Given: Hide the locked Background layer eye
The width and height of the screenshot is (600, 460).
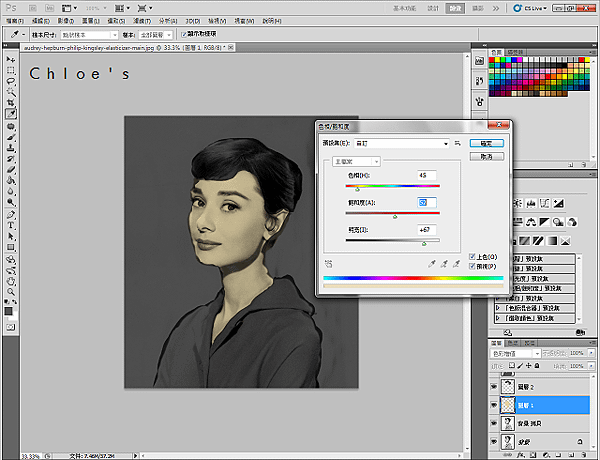Looking at the screenshot, I should click(x=494, y=442).
